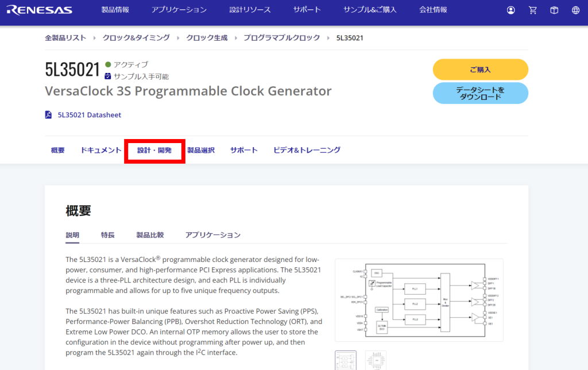Open the shopping cart icon

pyautogui.click(x=532, y=10)
